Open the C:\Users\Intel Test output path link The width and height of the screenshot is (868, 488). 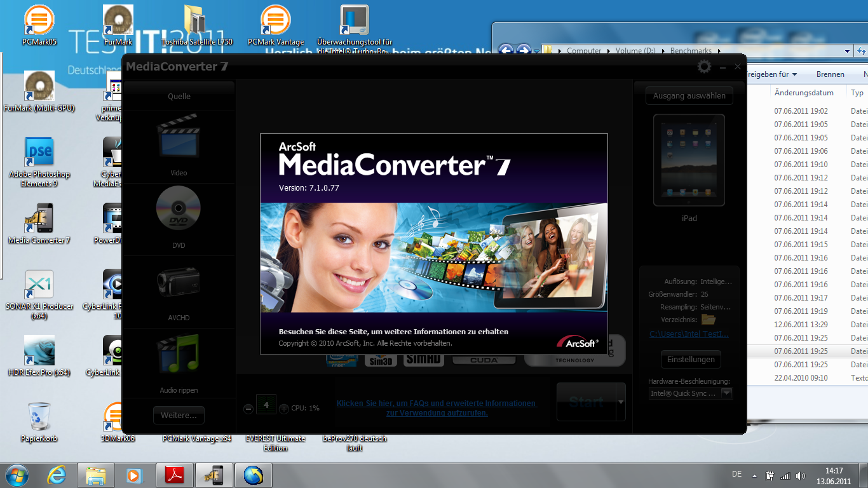(689, 334)
